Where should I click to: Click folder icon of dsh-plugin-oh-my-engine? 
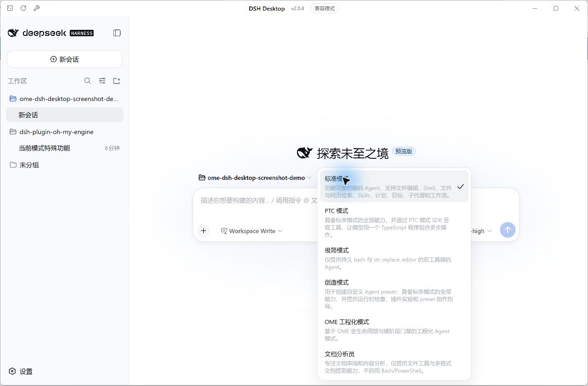point(13,132)
